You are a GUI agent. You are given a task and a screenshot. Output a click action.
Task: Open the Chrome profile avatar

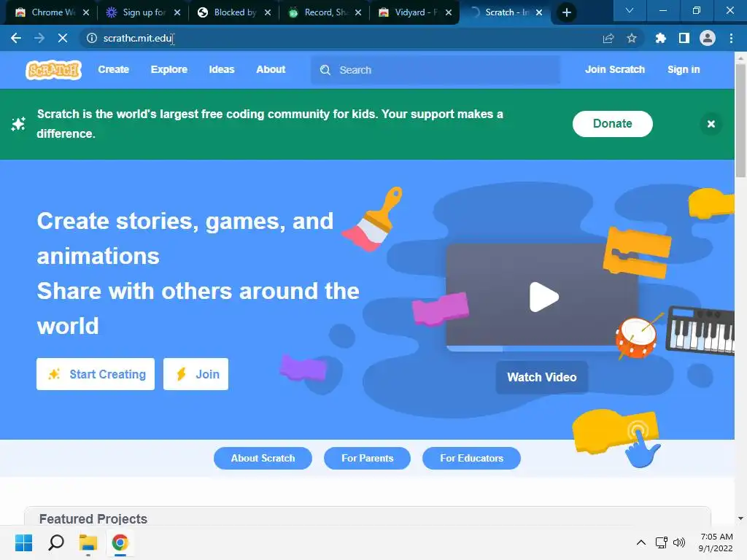pyautogui.click(x=708, y=38)
